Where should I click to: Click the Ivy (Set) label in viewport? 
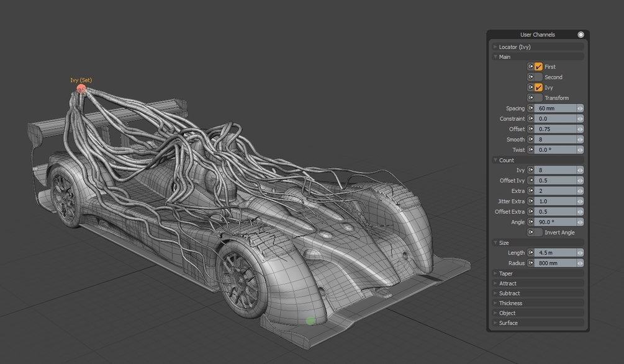(x=81, y=80)
